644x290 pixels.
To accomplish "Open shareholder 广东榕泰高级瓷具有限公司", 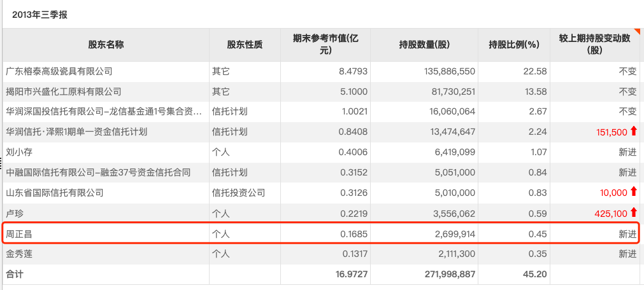I will coord(59,71).
